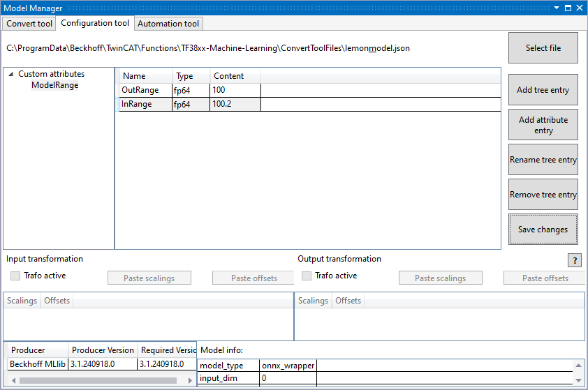Select the ModelRange tree entry
The height and width of the screenshot is (390, 588).
click(x=54, y=85)
